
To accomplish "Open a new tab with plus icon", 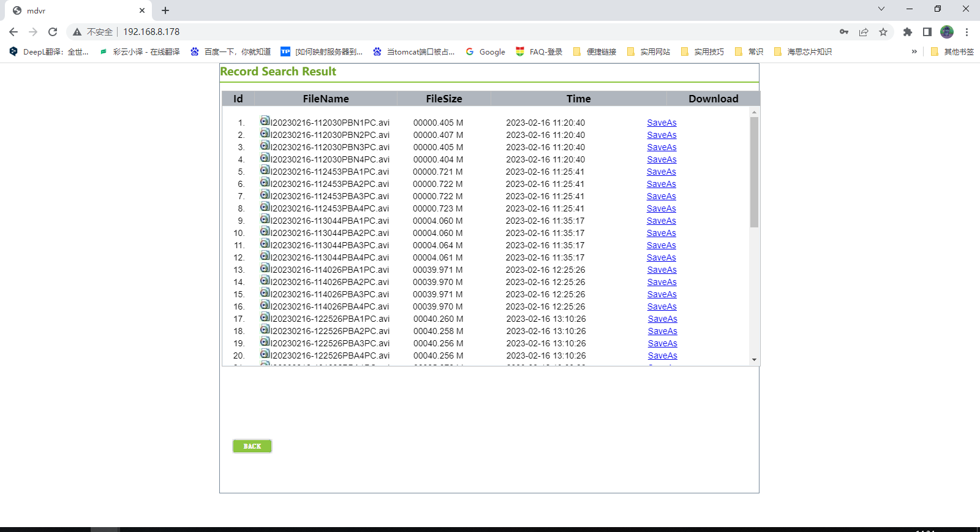I will 165,10.
